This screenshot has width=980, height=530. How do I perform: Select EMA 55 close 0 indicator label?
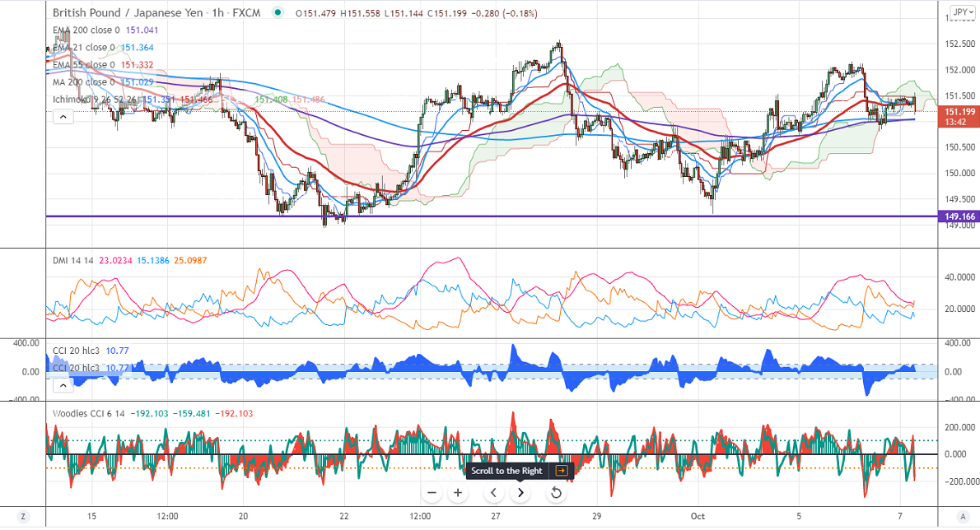click(x=84, y=65)
